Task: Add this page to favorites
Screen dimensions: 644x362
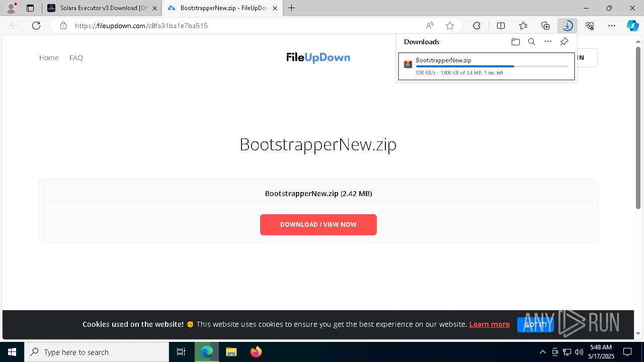Action: click(x=450, y=26)
